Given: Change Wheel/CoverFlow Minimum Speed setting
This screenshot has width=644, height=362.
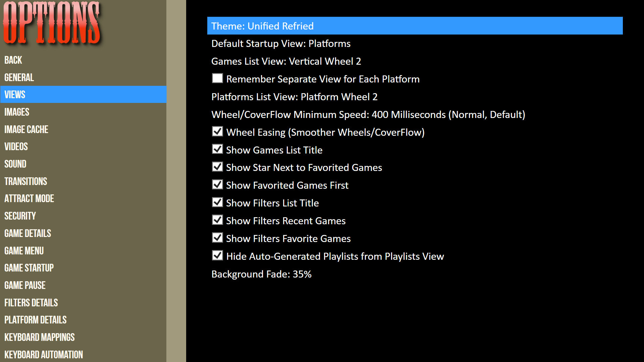Looking at the screenshot, I should (x=415, y=115).
